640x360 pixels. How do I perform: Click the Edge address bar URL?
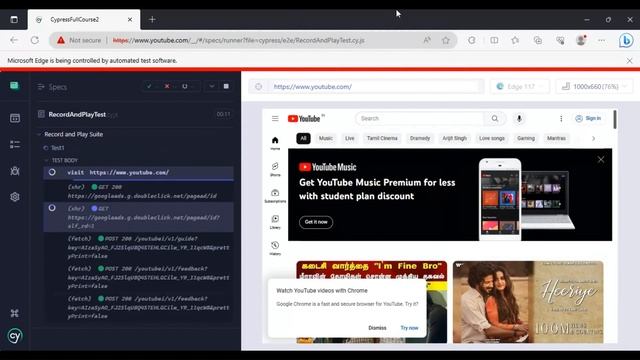pyautogui.click(x=238, y=40)
